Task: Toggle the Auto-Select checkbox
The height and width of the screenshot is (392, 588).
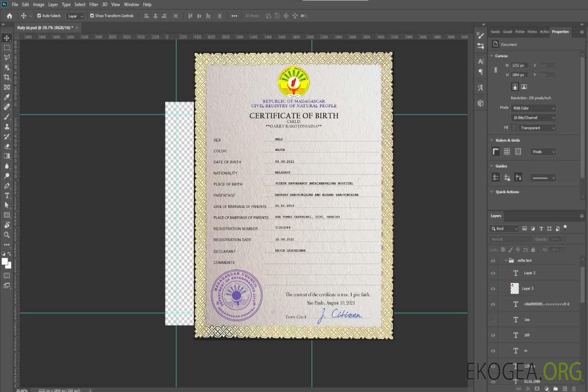Action: [x=39, y=16]
